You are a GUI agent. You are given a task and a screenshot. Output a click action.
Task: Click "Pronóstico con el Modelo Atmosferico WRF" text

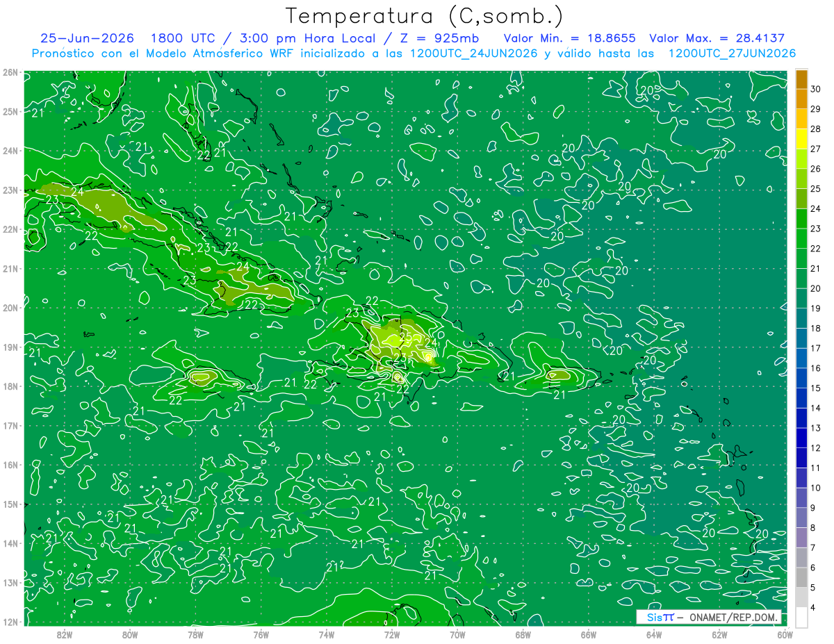click(x=163, y=53)
